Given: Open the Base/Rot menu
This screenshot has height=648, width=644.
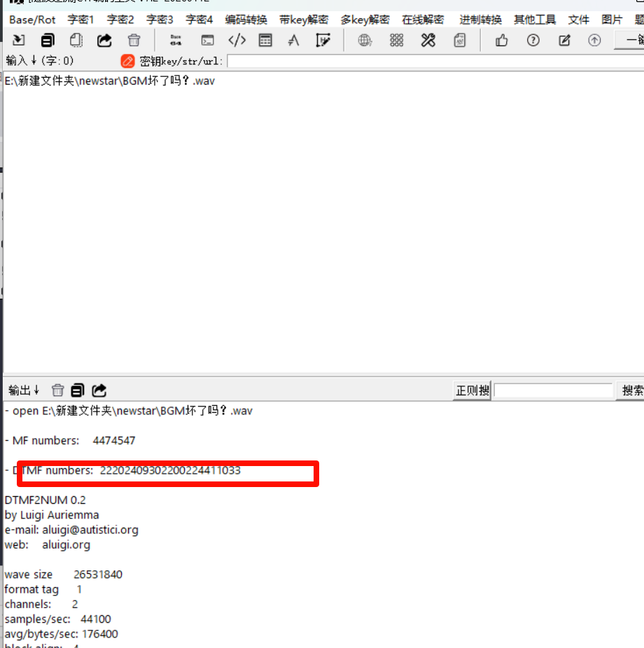Looking at the screenshot, I should tap(32, 20).
